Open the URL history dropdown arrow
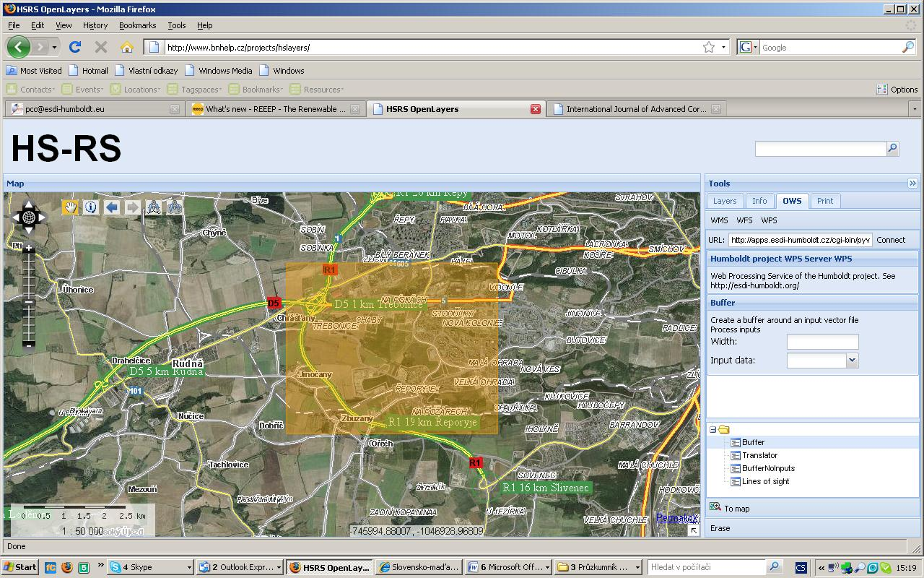924x578 pixels. click(x=723, y=47)
